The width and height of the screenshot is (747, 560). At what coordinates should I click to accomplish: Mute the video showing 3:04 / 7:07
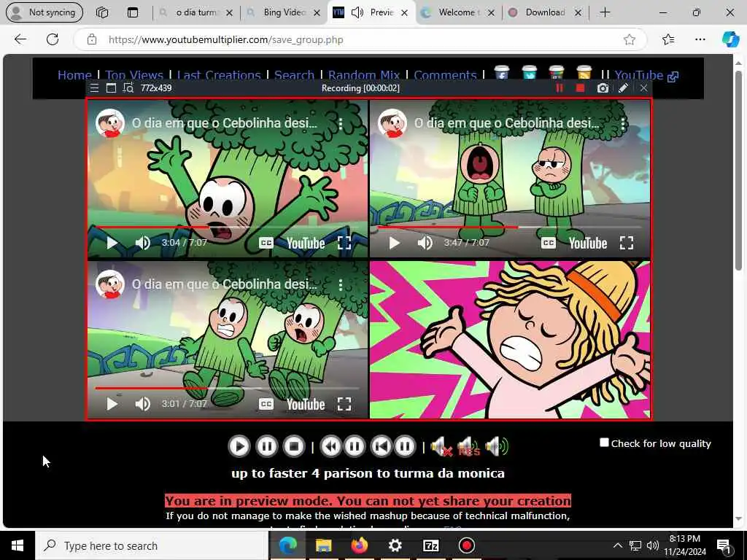click(x=142, y=243)
